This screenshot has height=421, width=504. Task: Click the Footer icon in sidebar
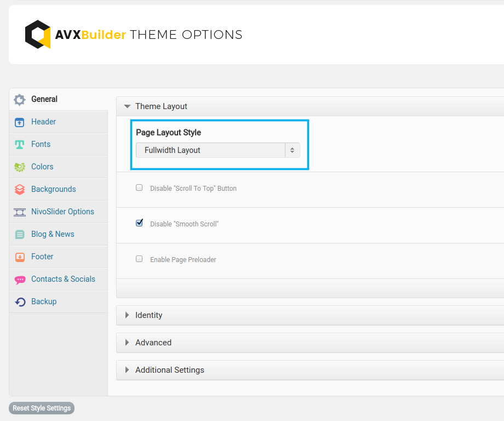(20, 257)
